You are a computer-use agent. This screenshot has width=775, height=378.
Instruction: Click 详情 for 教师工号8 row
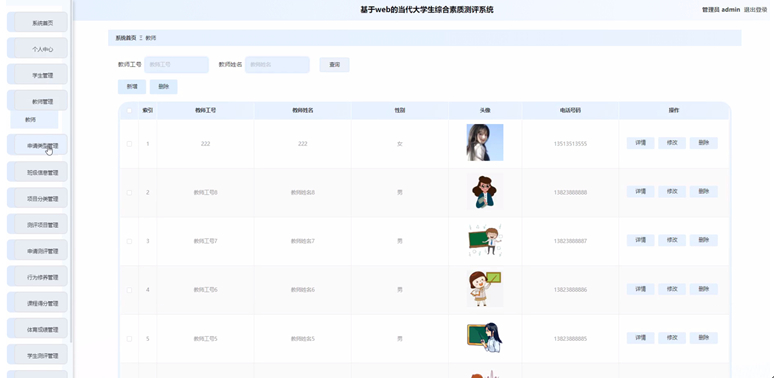pyautogui.click(x=641, y=191)
